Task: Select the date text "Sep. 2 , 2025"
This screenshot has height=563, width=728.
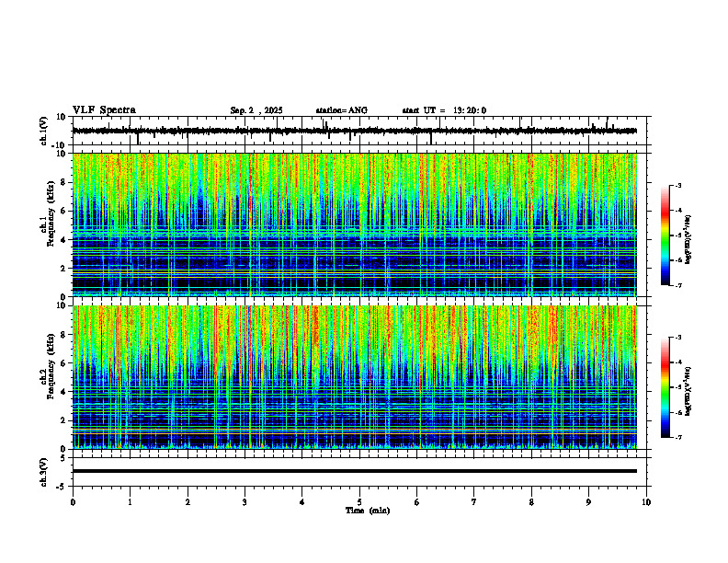Action: click(256, 110)
